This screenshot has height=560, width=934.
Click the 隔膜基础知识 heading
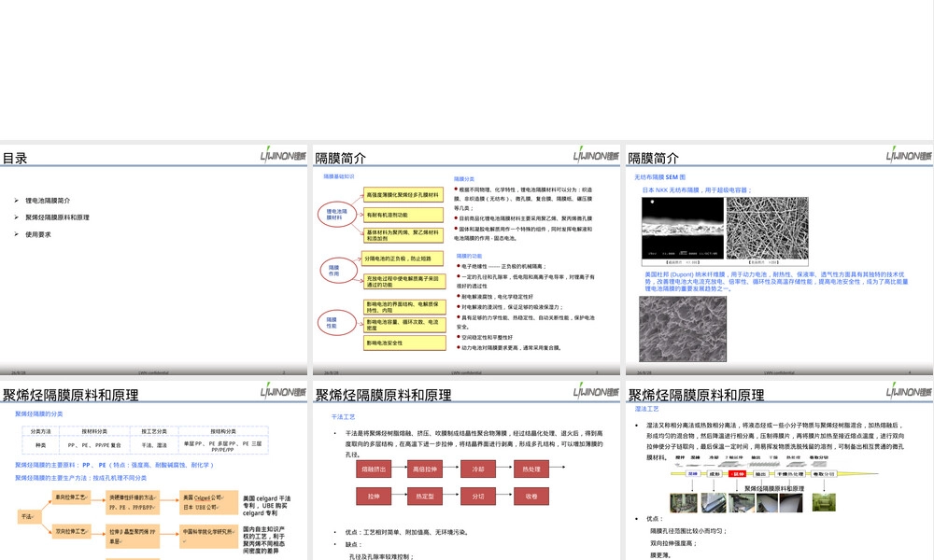coord(339,176)
